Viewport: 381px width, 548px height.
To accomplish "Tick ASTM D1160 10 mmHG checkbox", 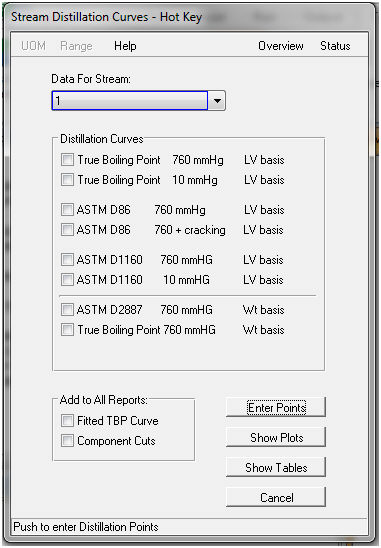I will click(67, 280).
